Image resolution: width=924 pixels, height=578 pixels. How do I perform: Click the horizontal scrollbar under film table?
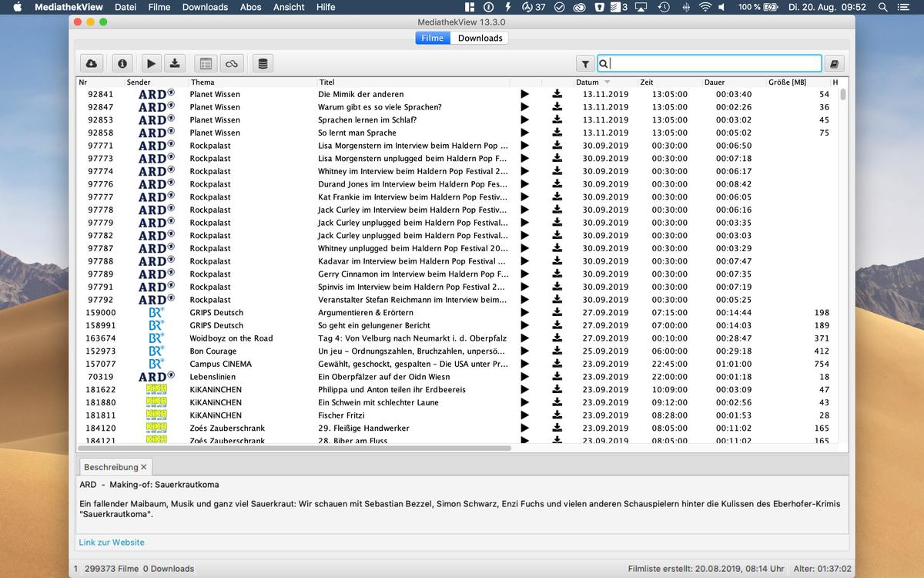click(295, 448)
